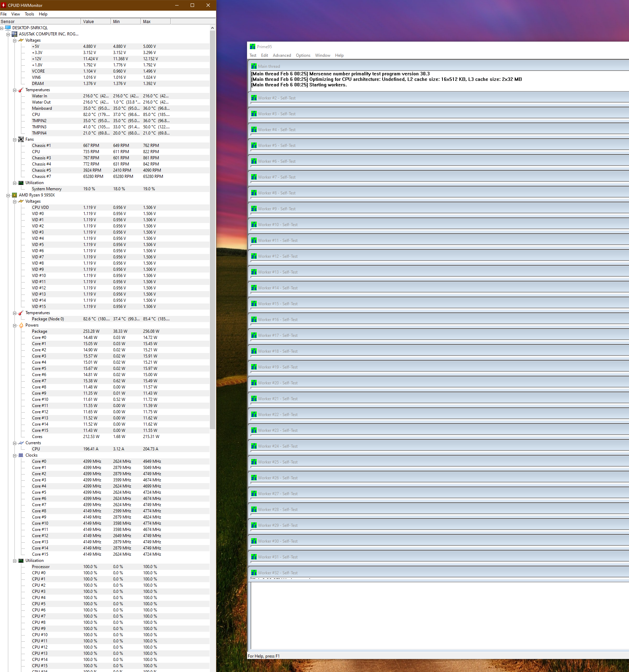Click the HWMonitor vertical scrollbar thumb
The height and width of the screenshot is (672, 629).
pyautogui.click(x=212, y=230)
